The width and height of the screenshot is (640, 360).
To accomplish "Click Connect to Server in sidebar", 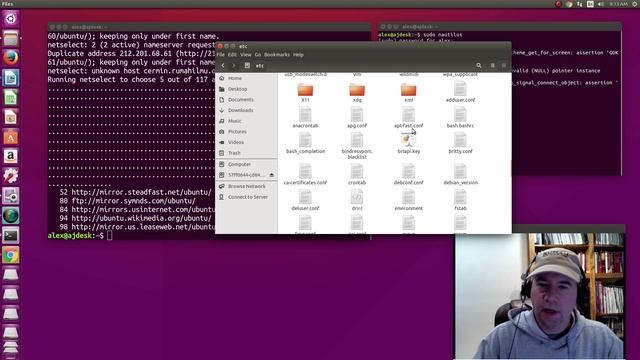I will (x=247, y=197).
